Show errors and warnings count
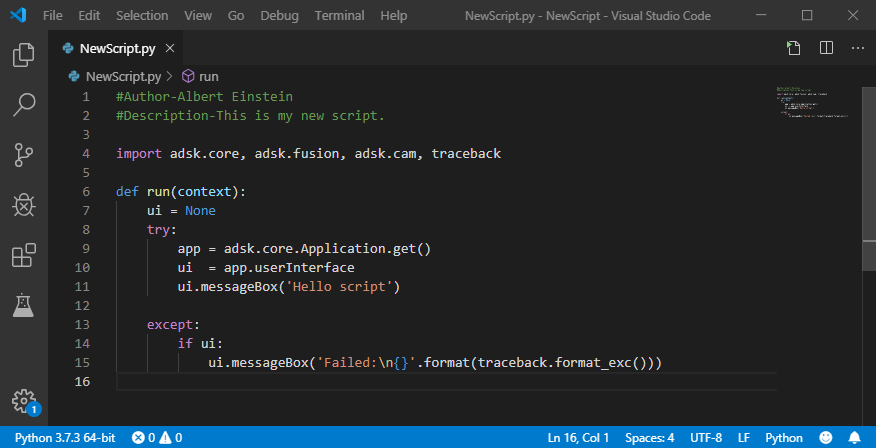Viewport: 876px width, 448px height. [157, 438]
